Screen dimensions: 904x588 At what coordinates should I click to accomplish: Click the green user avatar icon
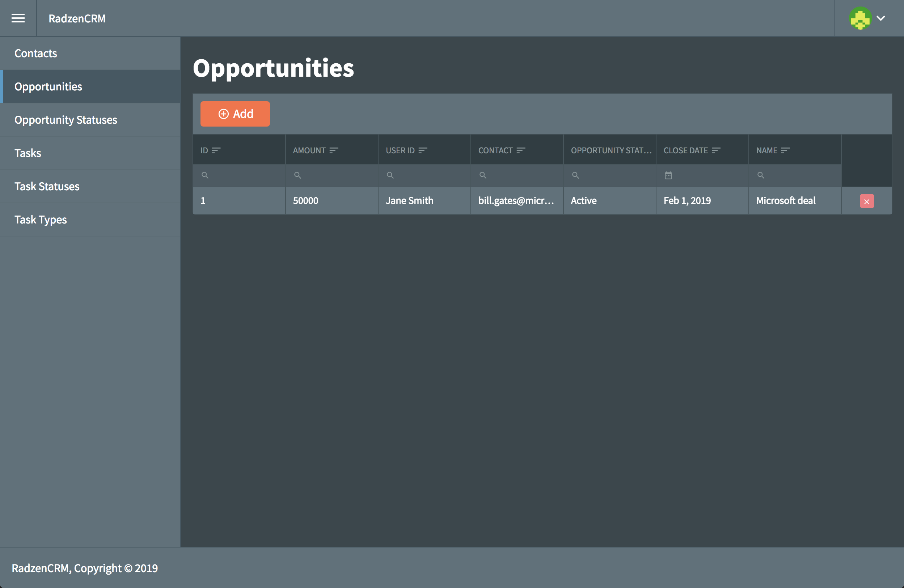[860, 18]
